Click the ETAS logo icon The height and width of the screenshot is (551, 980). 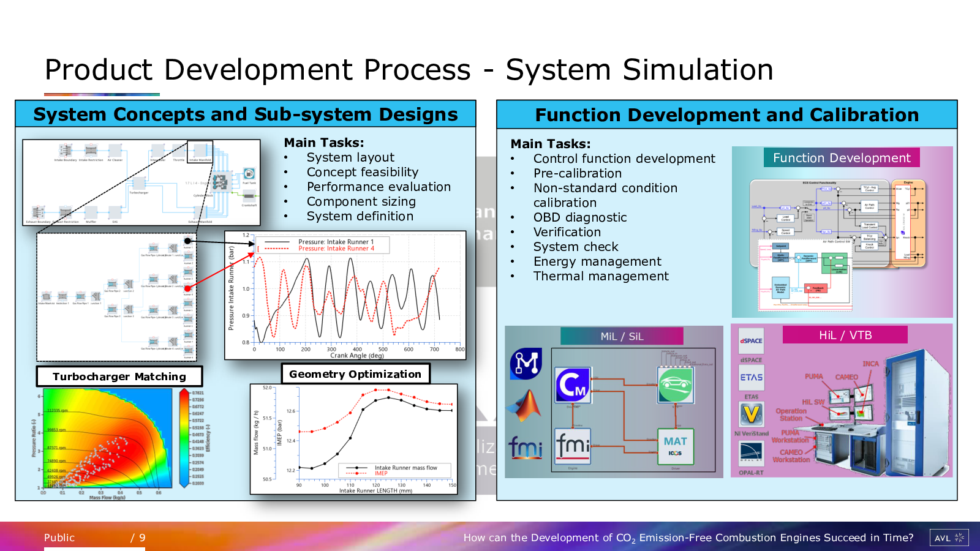751,378
